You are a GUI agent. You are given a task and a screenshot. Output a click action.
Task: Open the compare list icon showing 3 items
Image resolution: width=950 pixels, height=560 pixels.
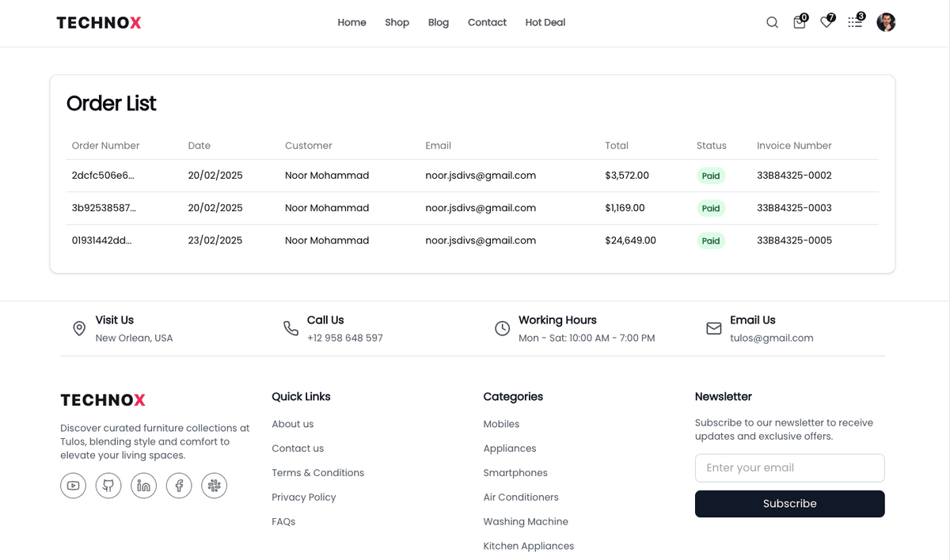(x=854, y=22)
